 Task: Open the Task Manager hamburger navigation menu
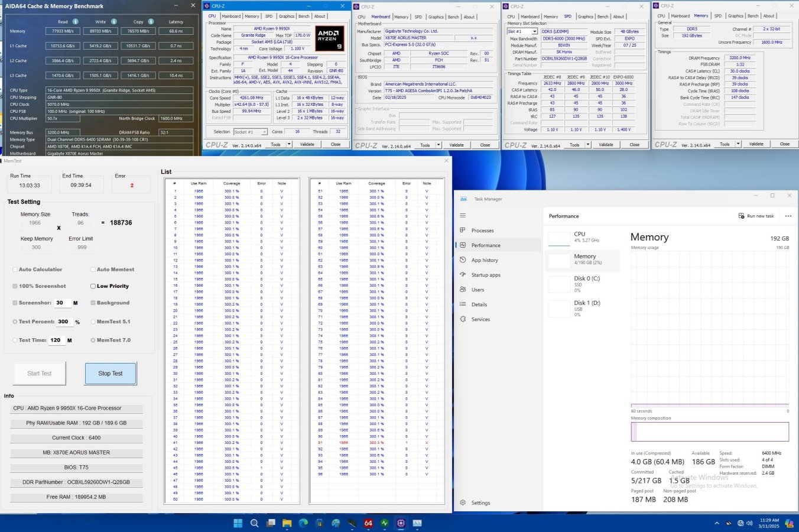pyautogui.click(x=463, y=215)
